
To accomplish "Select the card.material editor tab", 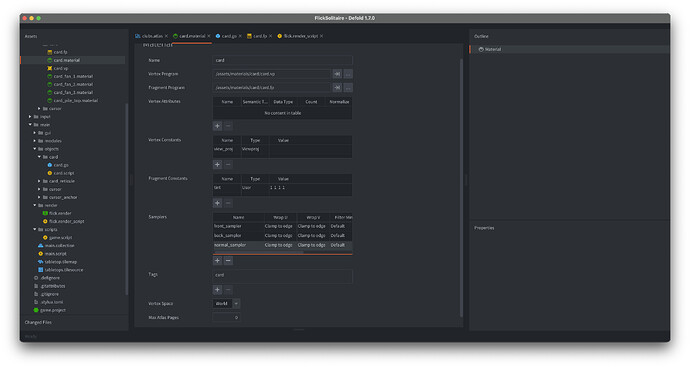I will click(192, 36).
